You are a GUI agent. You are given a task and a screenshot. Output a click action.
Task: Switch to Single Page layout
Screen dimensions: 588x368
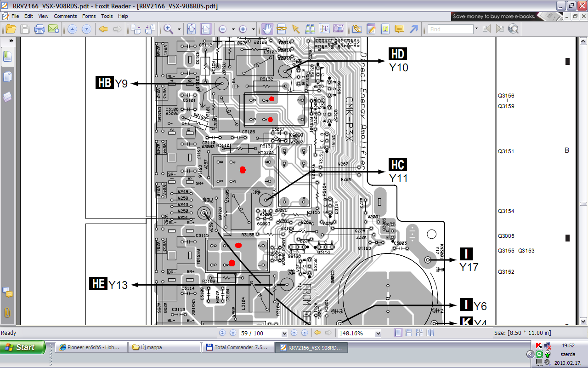(399, 333)
